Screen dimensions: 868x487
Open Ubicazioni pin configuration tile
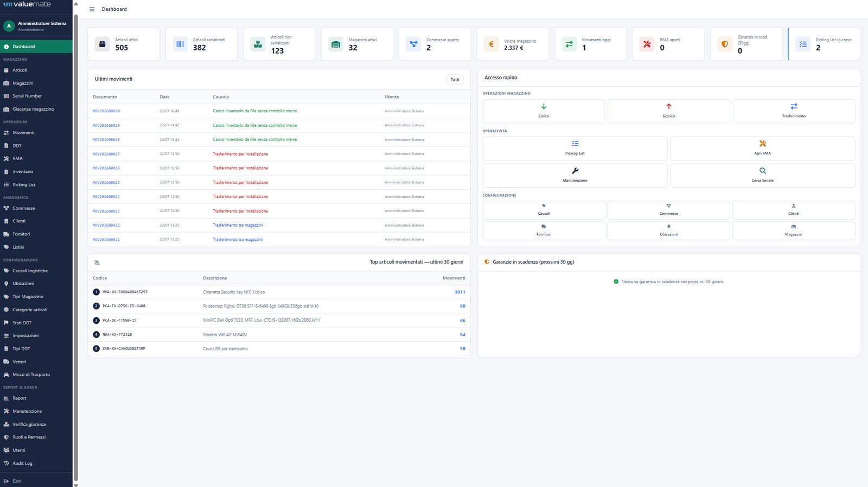[x=669, y=230]
